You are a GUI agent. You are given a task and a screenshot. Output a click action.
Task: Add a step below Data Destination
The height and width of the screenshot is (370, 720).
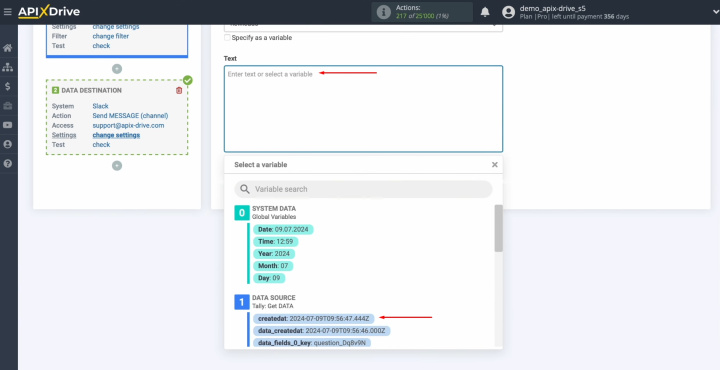(x=117, y=166)
